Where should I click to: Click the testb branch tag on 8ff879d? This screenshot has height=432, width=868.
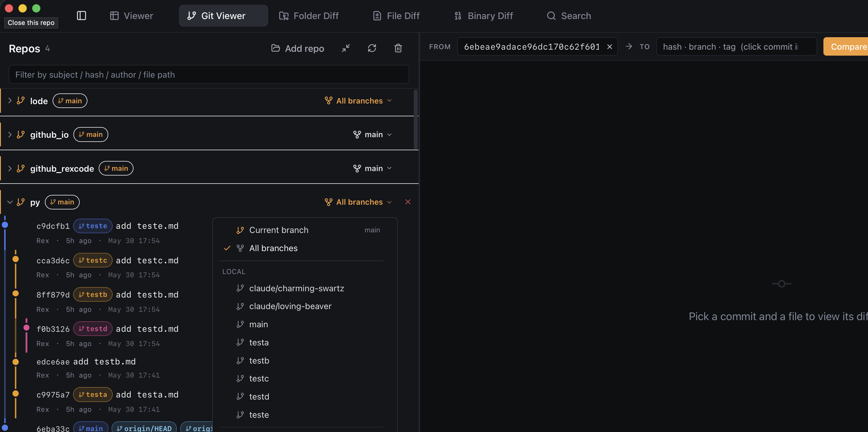point(93,295)
